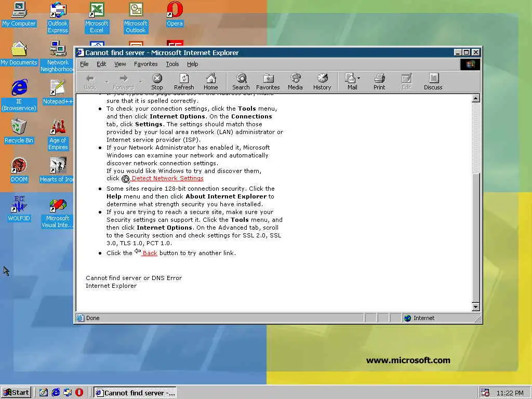Click the Outlook Express quick launch icon
Viewport: 532px width, 399px height.
(x=68, y=393)
